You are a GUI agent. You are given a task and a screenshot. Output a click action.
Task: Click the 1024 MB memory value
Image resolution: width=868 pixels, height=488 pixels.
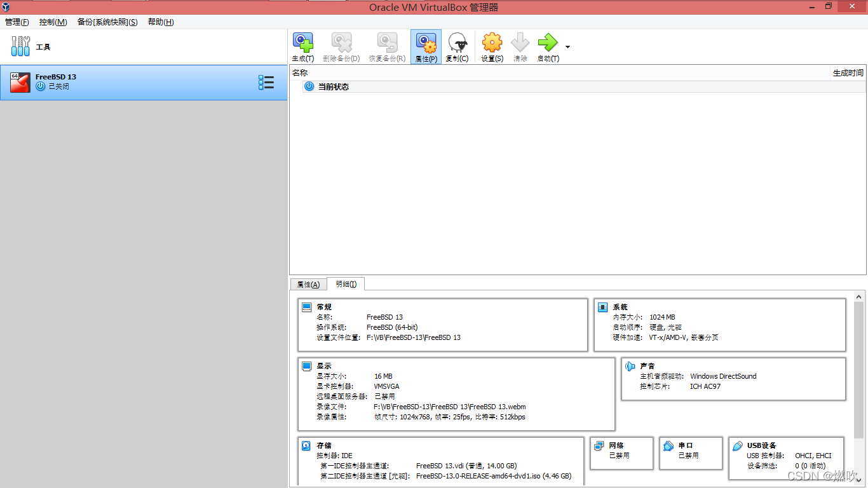tap(662, 317)
